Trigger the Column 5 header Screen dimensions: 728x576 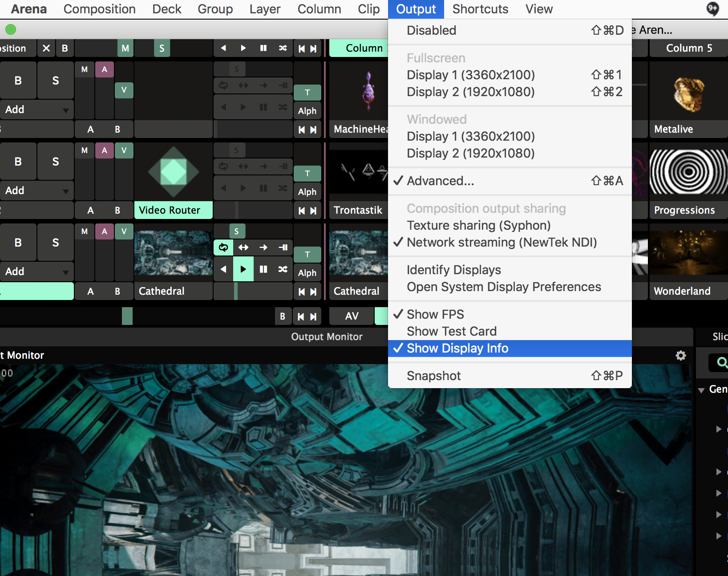click(688, 48)
